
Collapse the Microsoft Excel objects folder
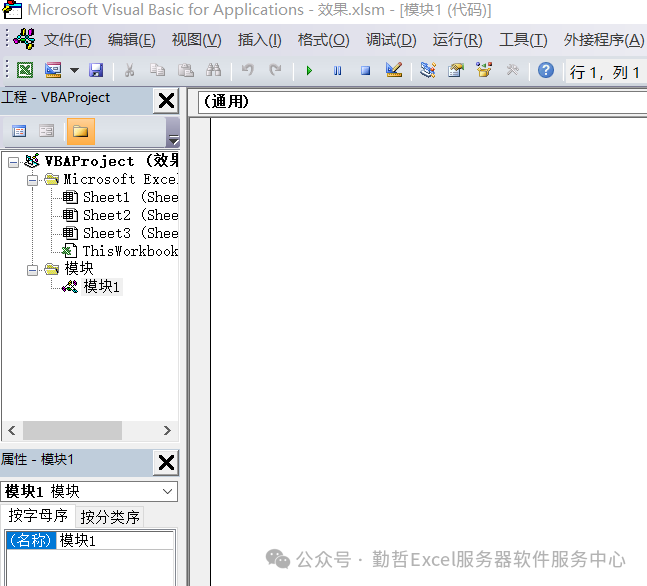tap(33, 180)
